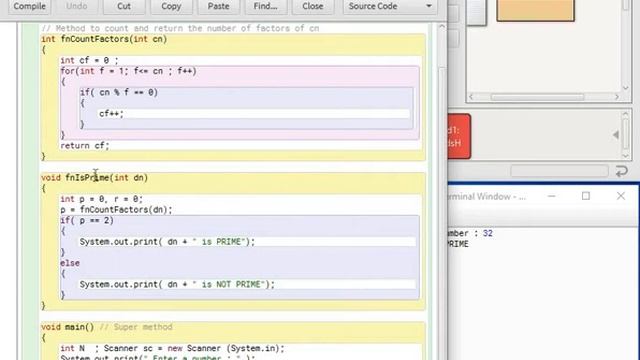Image resolution: width=640 pixels, height=360 pixels.
Task: Click the Undo button
Action: (x=77, y=7)
